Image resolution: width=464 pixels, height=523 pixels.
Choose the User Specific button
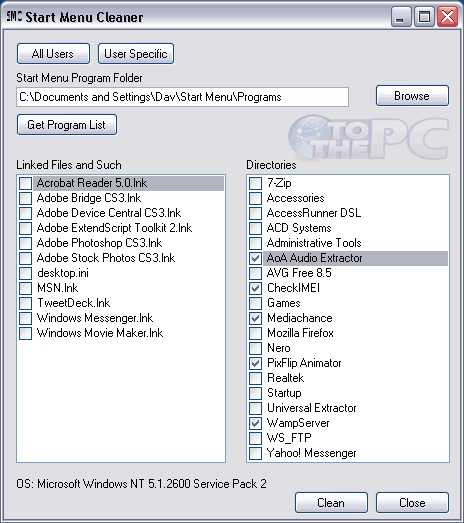tap(136, 53)
